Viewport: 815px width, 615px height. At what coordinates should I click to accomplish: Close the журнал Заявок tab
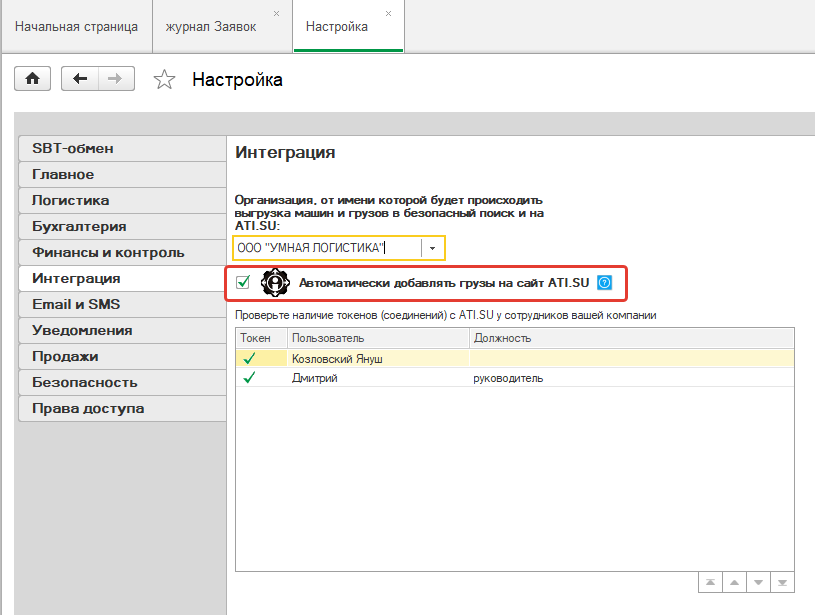point(277,14)
